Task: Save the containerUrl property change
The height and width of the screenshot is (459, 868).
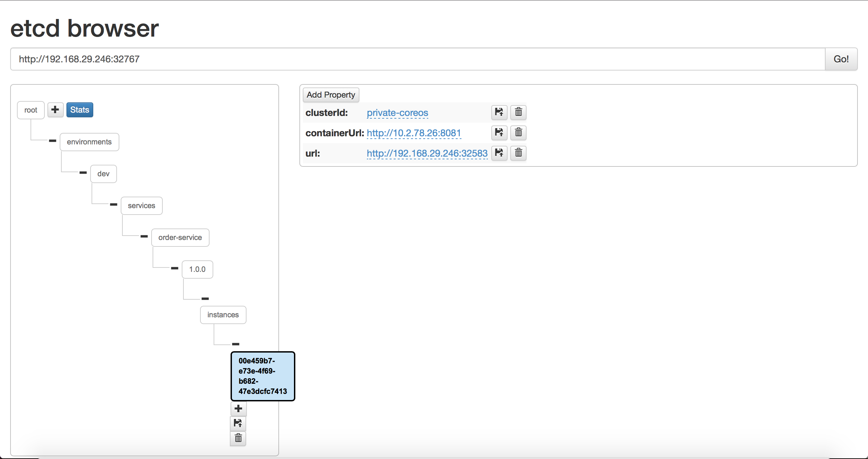Action: (498, 133)
